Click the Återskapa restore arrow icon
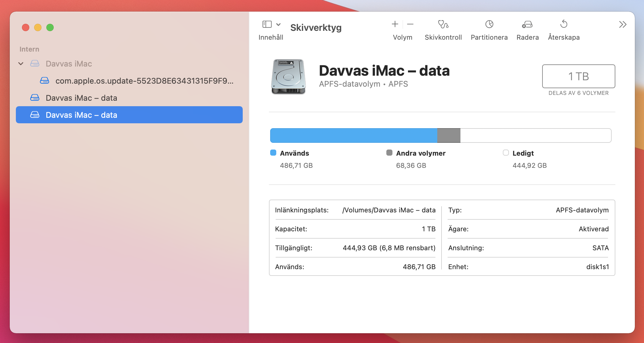The image size is (644, 343). (x=563, y=24)
